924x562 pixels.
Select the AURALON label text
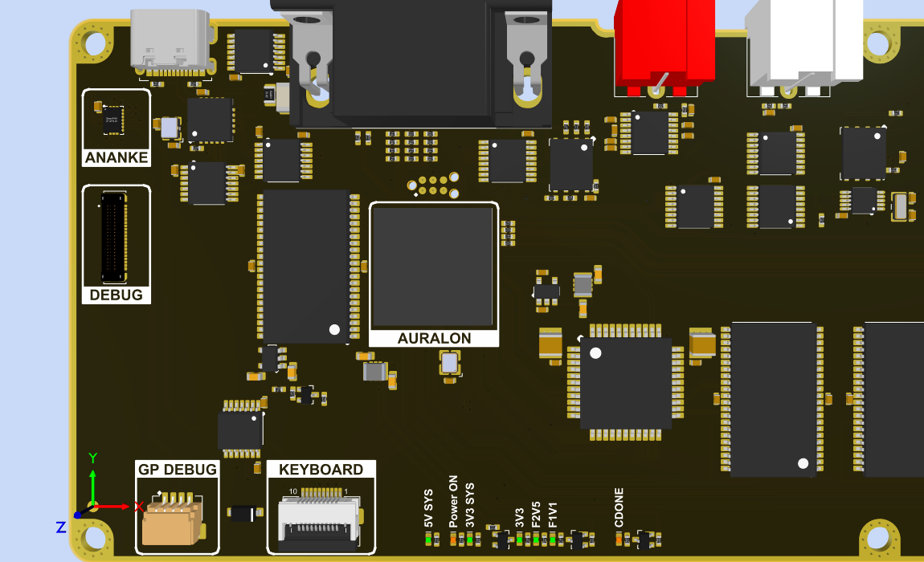click(x=433, y=338)
